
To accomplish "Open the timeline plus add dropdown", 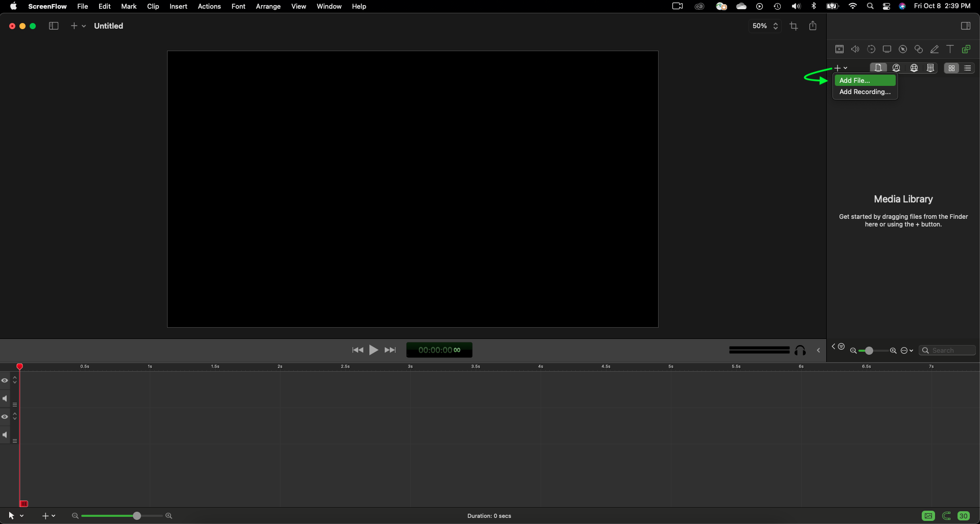I will (49, 516).
